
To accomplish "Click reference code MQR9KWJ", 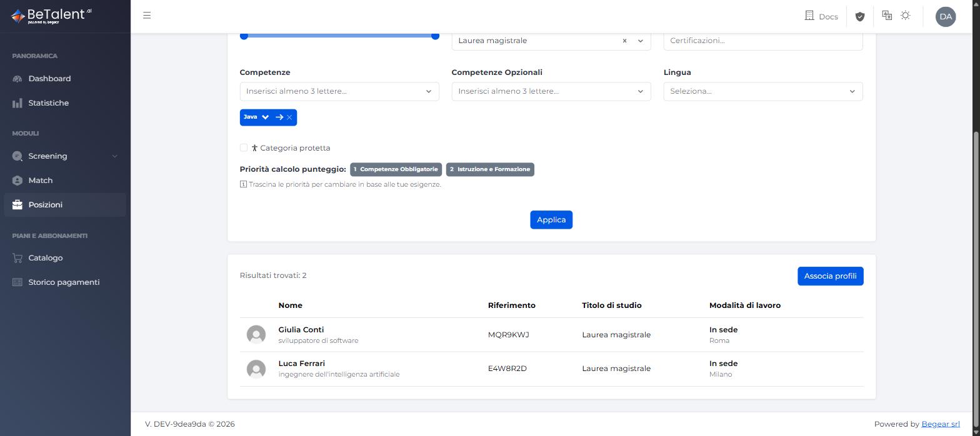I will [509, 335].
